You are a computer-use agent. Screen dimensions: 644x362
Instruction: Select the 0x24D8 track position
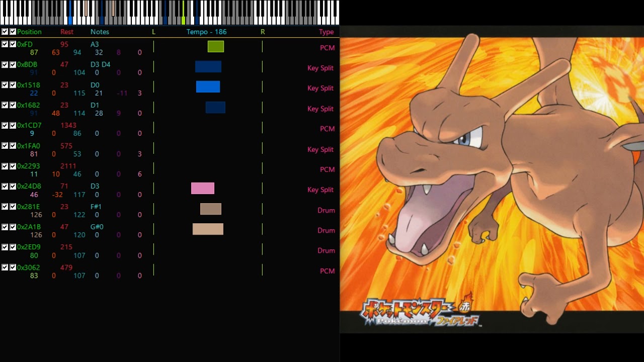29,186
